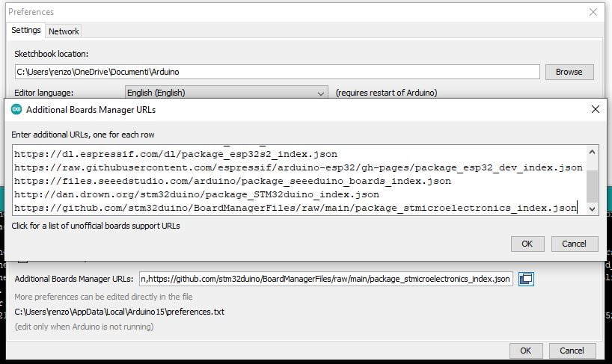The width and height of the screenshot is (612, 364).
Task: Open the unofficial boards support URLs list link
Action: click(96, 225)
